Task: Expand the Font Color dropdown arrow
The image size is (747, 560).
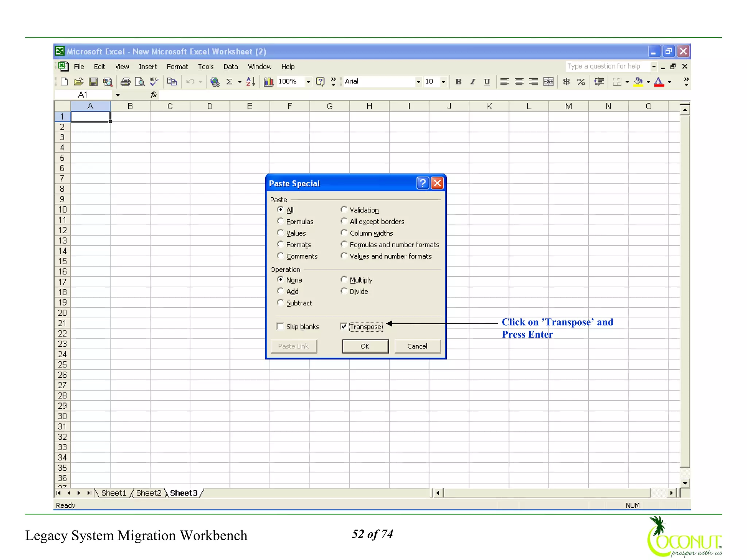Action: pyautogui.click(x=670, y=82)
